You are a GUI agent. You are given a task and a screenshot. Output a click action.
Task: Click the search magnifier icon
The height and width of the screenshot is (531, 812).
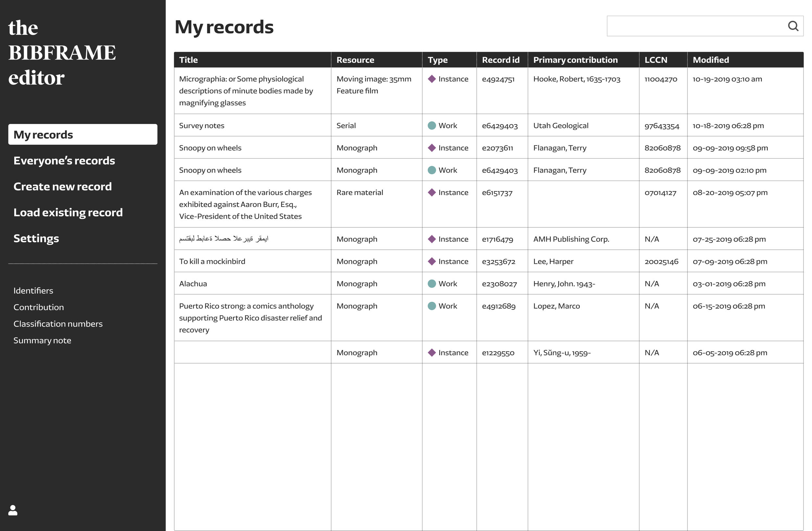[793, 26]
